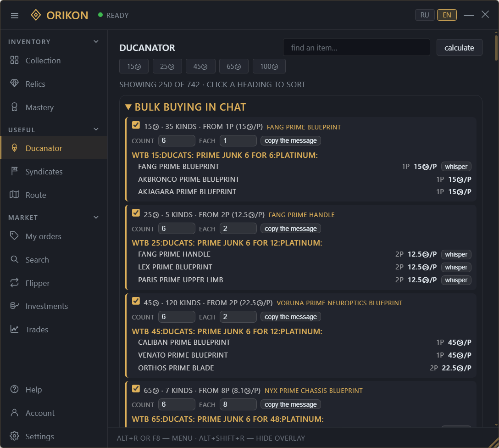This screenshot has width=499, height=448.
Task: Collapse the Market sidebar section
Action: tap(96, 218)
